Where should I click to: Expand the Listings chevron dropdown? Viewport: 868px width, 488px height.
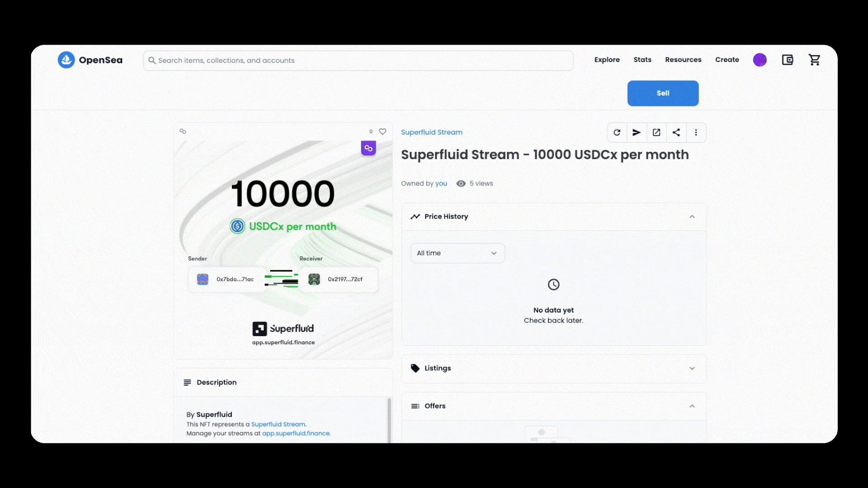(692, 368)
